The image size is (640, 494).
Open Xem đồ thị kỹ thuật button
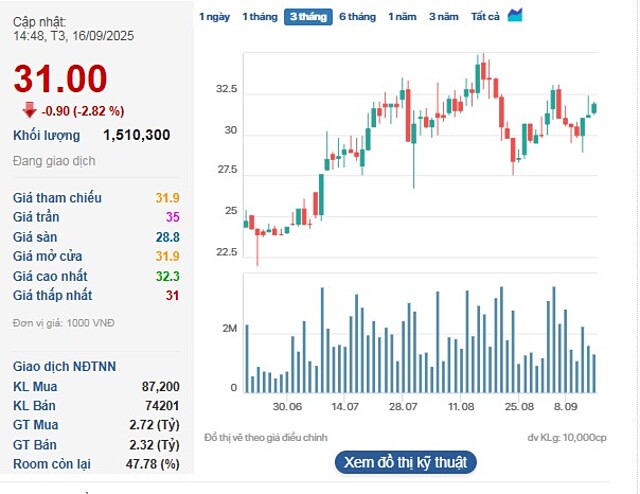(x=404, y=462)
